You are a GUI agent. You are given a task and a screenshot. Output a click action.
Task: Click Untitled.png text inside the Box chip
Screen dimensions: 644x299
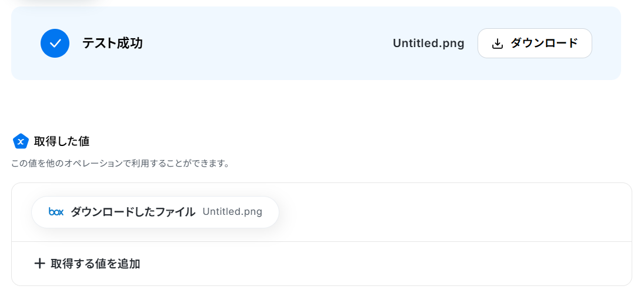(x=232, y=212)
